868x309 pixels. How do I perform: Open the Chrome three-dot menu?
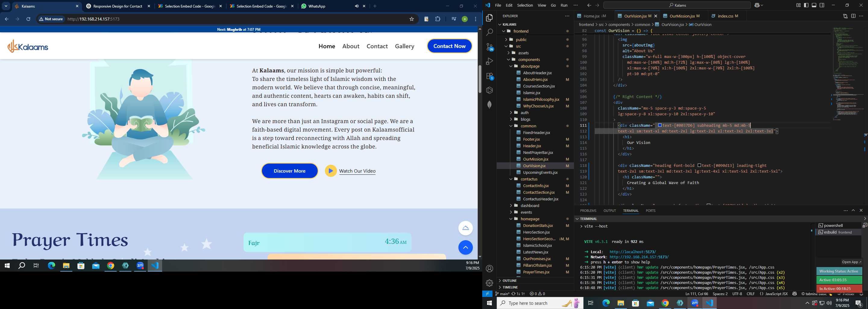click(x=476, y=19)
